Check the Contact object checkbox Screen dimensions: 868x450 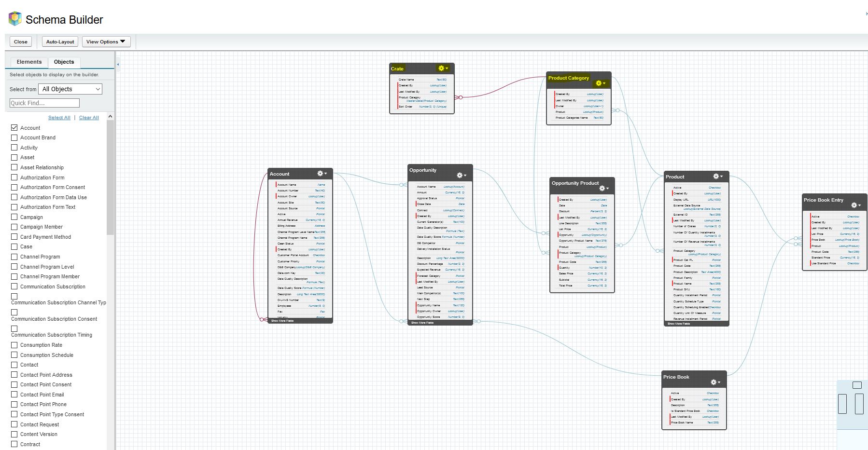tap(14, 365)
